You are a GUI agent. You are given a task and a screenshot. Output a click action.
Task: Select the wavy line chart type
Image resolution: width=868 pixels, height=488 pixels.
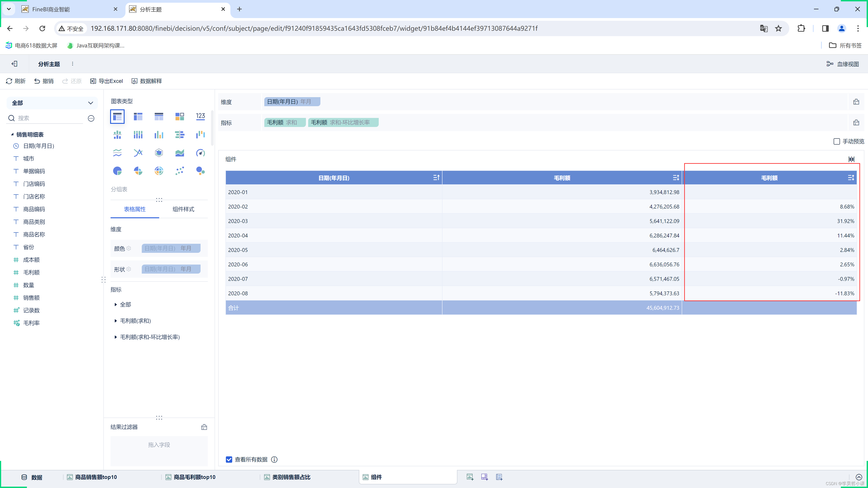coord(117,153)
